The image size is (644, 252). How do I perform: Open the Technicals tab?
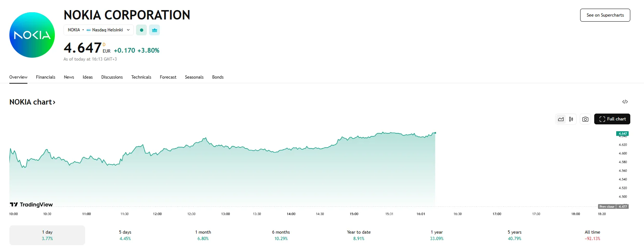tap(141, 77)
